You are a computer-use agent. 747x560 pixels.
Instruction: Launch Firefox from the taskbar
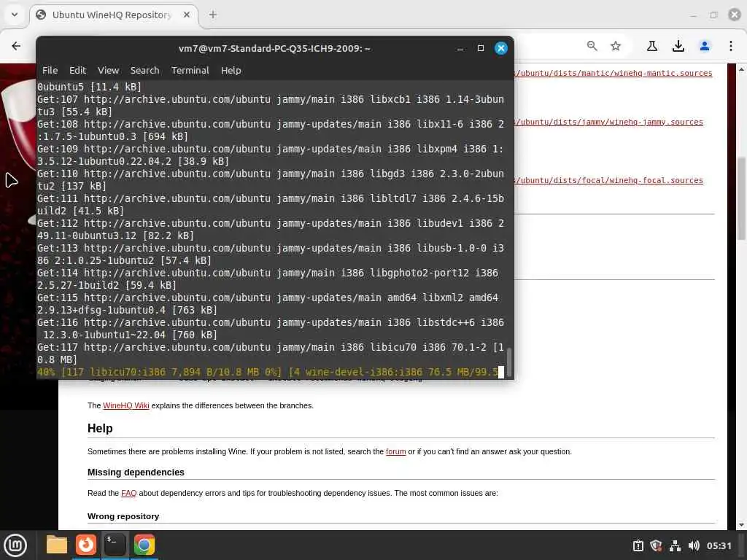pyautogui.click(x=86, y=545)
